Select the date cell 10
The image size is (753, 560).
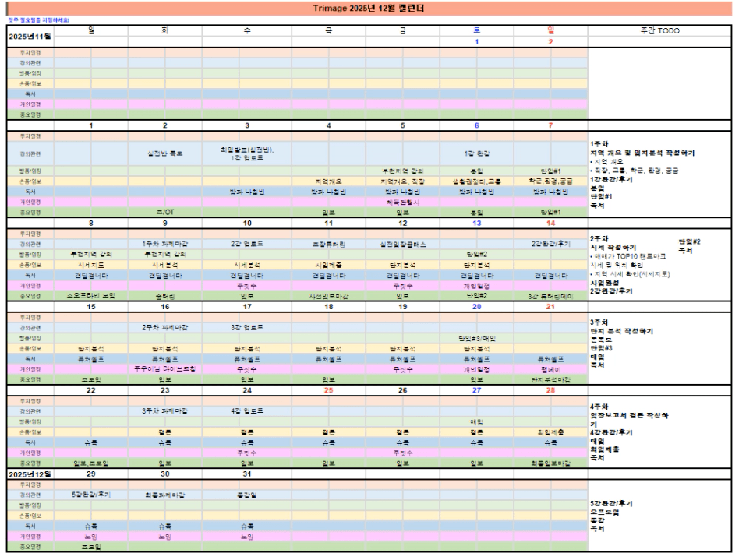tap(247, 223)
